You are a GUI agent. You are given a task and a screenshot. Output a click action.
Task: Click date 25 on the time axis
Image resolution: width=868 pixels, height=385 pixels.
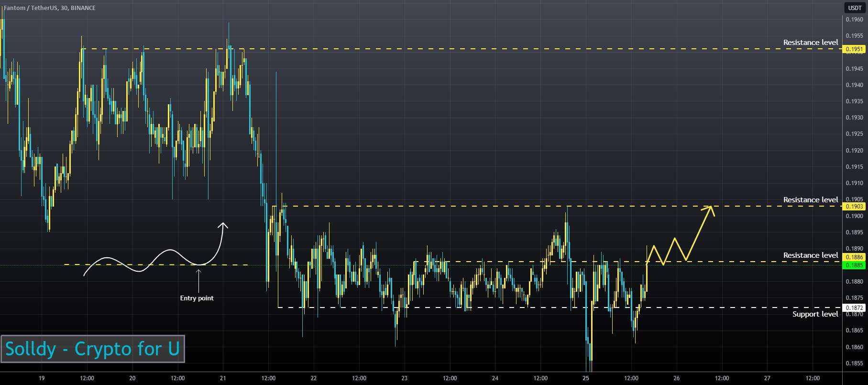(586, 378)
